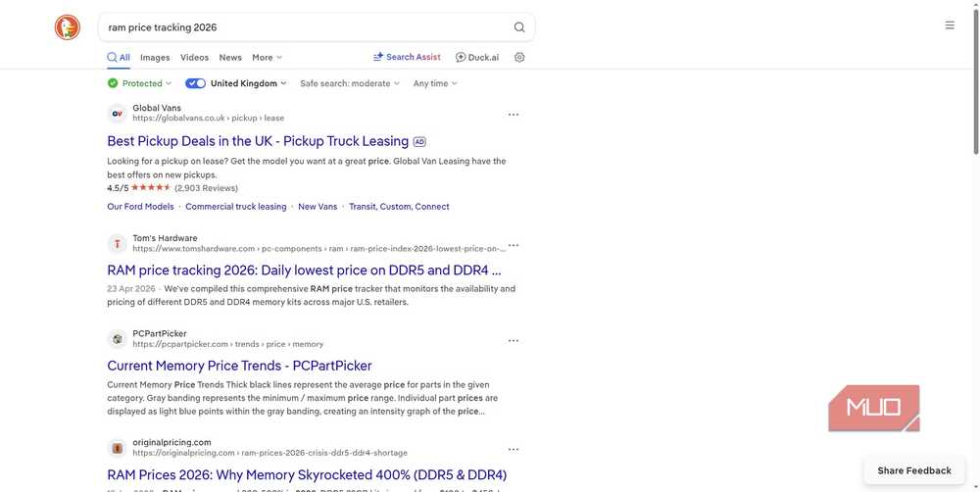
Task: Open more options for PCPartPicker result
Action: [x=514, y=341]
